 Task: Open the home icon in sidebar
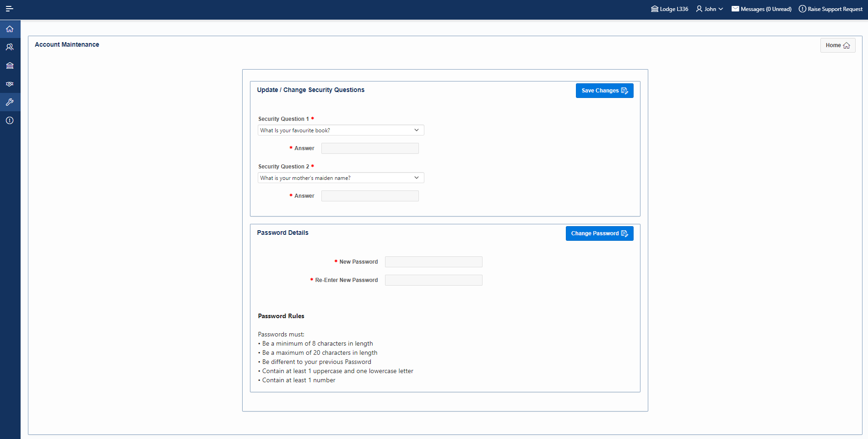pos(10,29)
